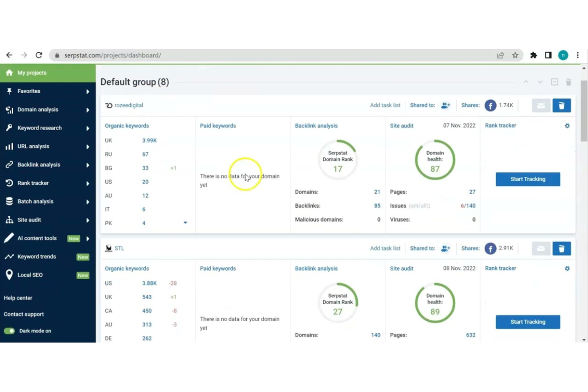Click email button on rozeedigital row

pyautogui.click(x=541, y=106)
